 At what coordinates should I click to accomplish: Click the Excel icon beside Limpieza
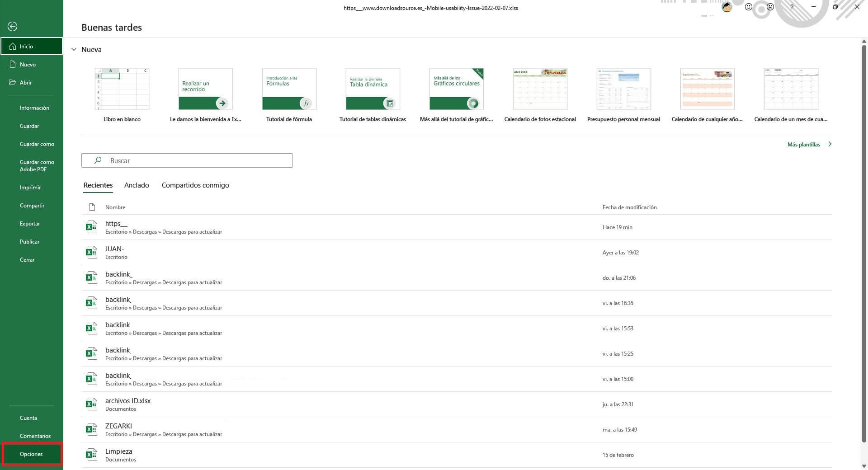point(91,455)
